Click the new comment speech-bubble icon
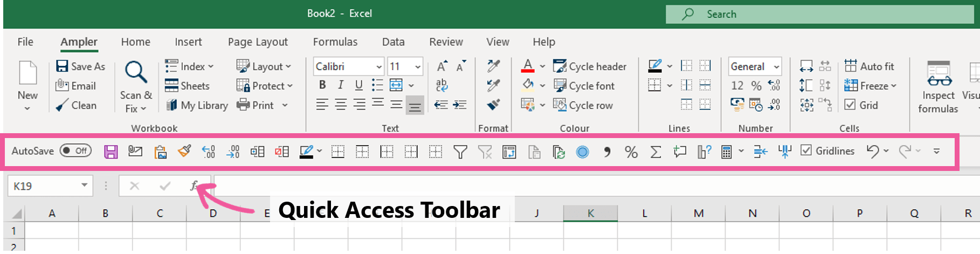This screenshot has height=254, width=980. pyautogui.click(x=680, y=152)
